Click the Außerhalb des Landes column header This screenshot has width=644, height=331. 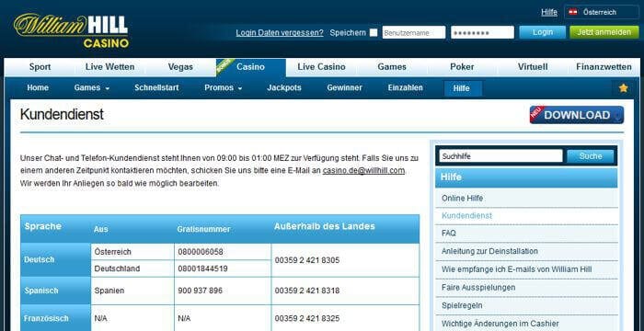click(325, 226)
